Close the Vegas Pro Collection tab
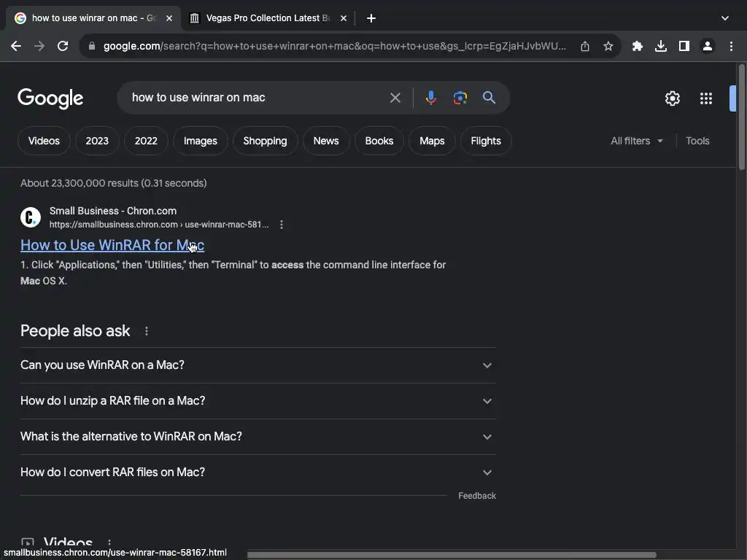 tap(344, 18)
